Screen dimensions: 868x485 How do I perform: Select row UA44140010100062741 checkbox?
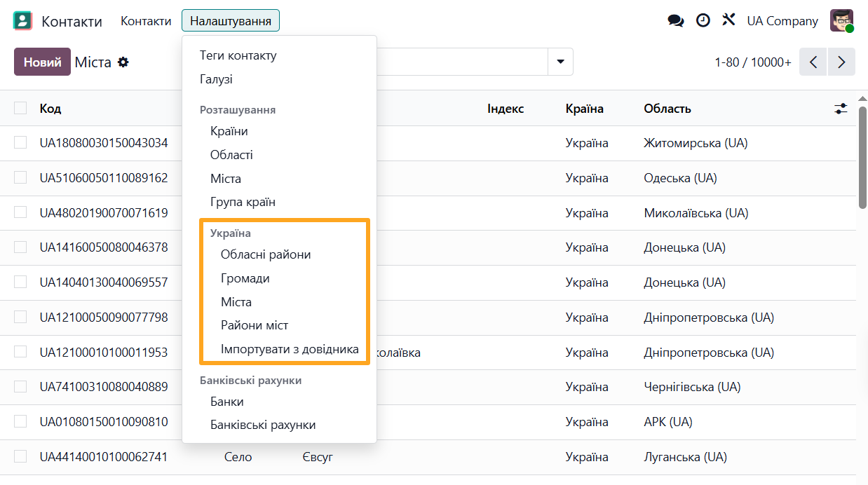[20, 456]
